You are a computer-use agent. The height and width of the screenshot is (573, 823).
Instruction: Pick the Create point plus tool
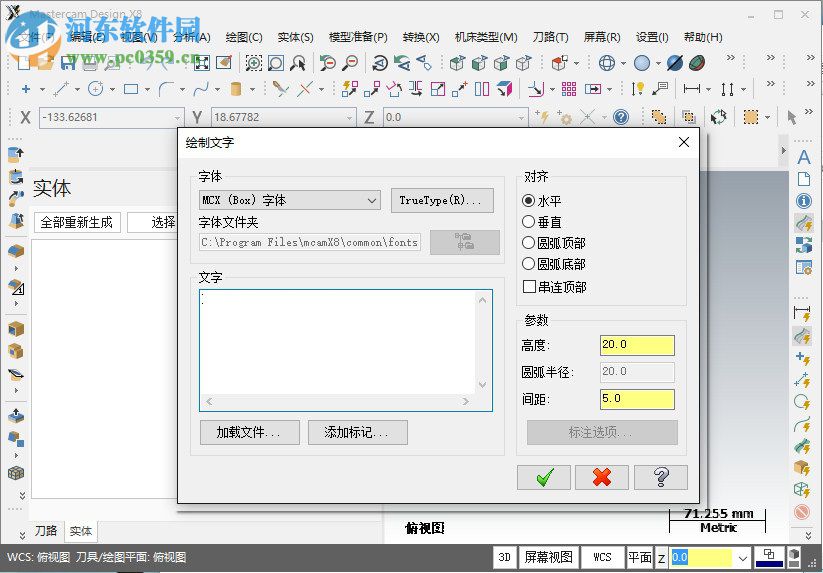[x=25, y=89]
